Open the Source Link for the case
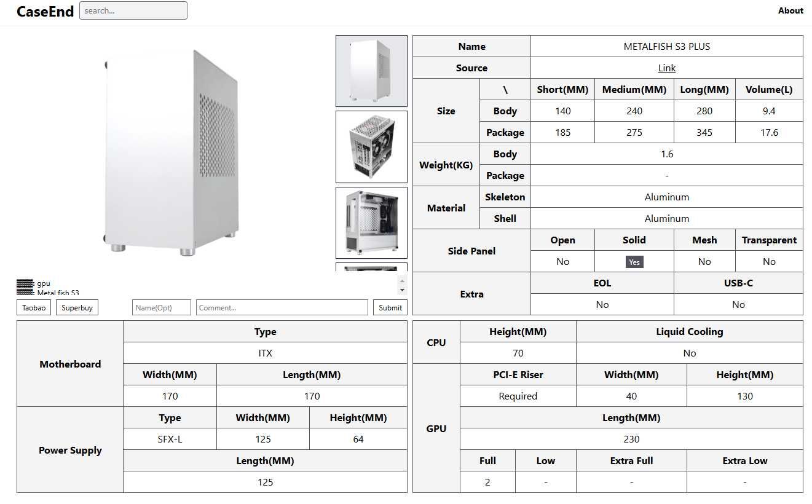Image resolution: width=812 pixels, height=504 pixels. [666, 68]
